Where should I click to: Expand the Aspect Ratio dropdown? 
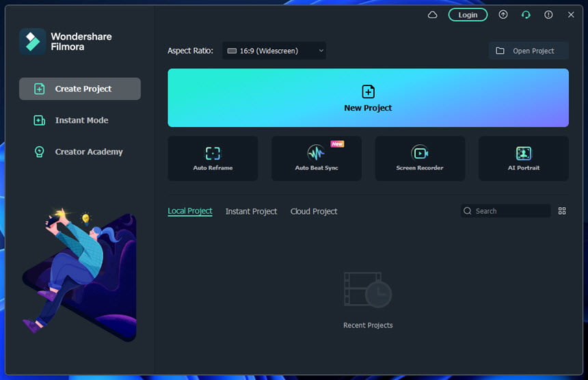click(x=274, y=51)
